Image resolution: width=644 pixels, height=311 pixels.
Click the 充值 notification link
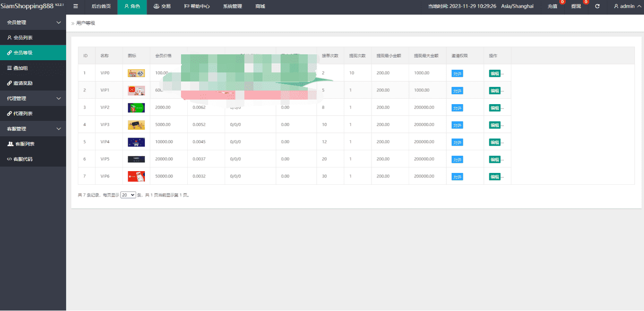point(552,6)
